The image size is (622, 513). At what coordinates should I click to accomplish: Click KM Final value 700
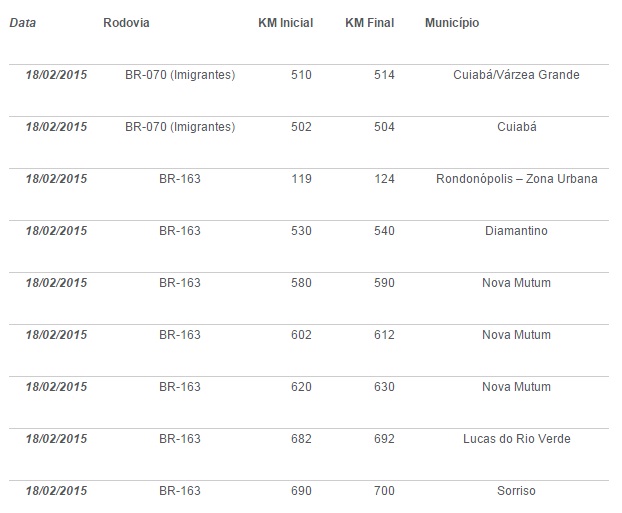tap(384, 491)
